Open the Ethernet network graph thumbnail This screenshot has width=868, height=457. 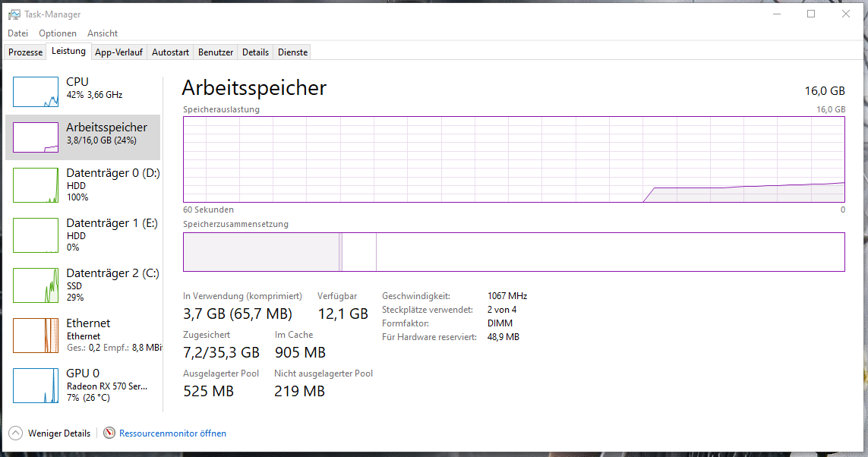click(36, 336)
